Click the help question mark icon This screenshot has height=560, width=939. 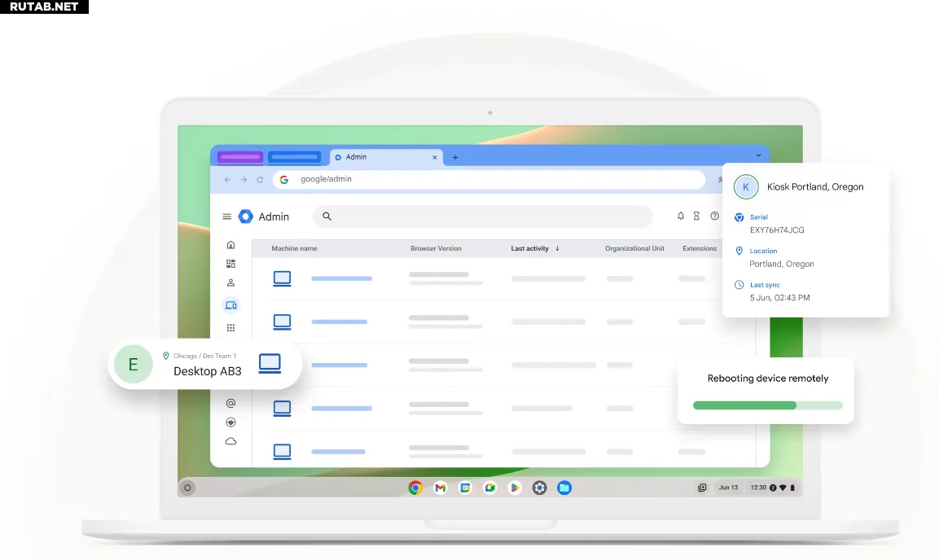coord(714,217)
